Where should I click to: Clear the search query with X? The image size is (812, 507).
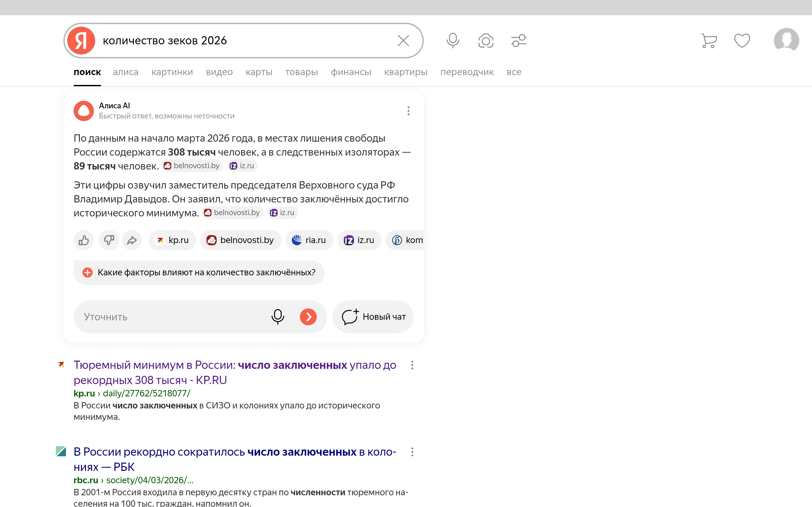(403, 41)
